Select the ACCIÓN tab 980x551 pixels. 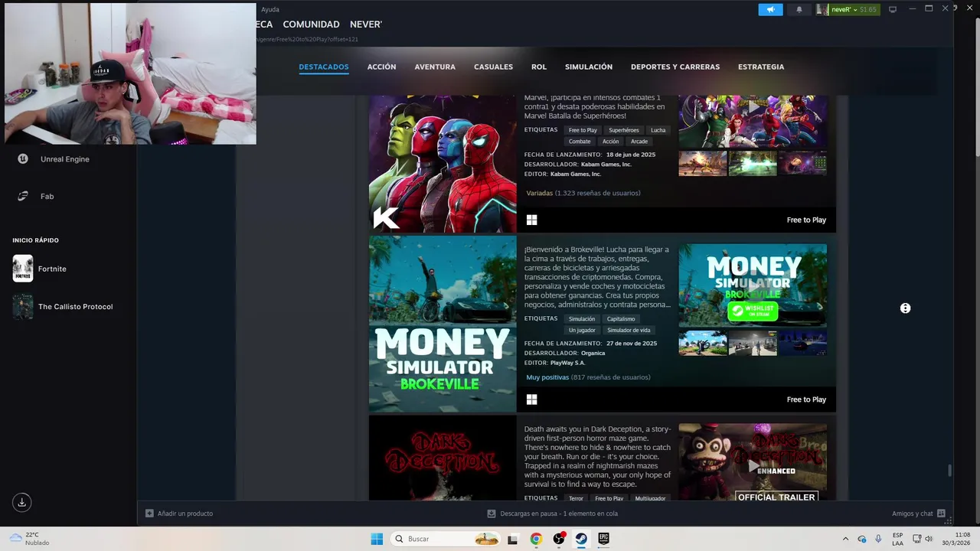(381, 67)
